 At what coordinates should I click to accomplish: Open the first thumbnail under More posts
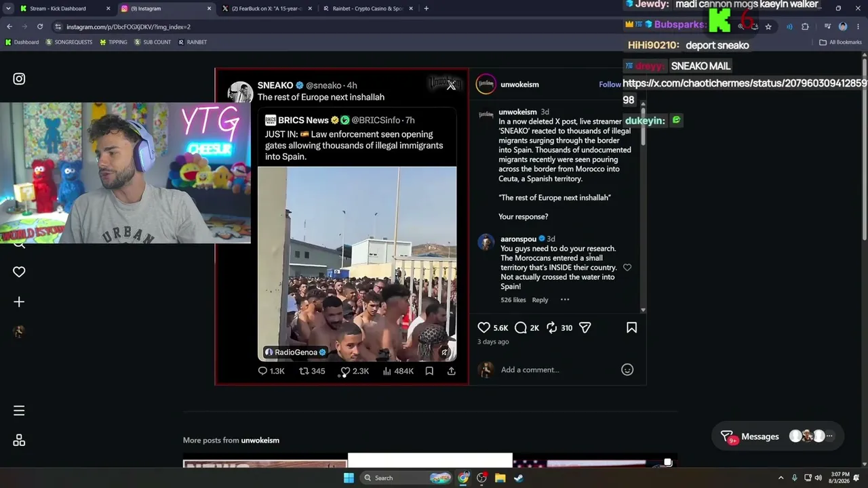pyautogui.click(x=265, y=464)
